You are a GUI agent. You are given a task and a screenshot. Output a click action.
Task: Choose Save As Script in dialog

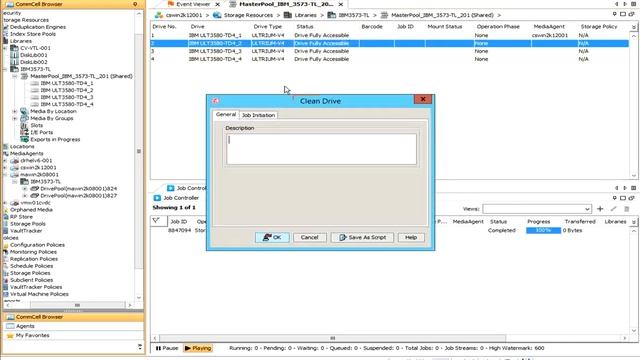point(362,237)
